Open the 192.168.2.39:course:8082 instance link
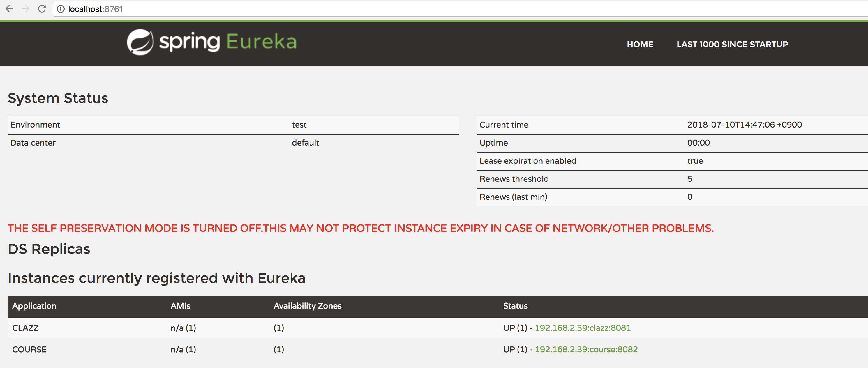Screen dimensions: 868x368 [586, 349]
